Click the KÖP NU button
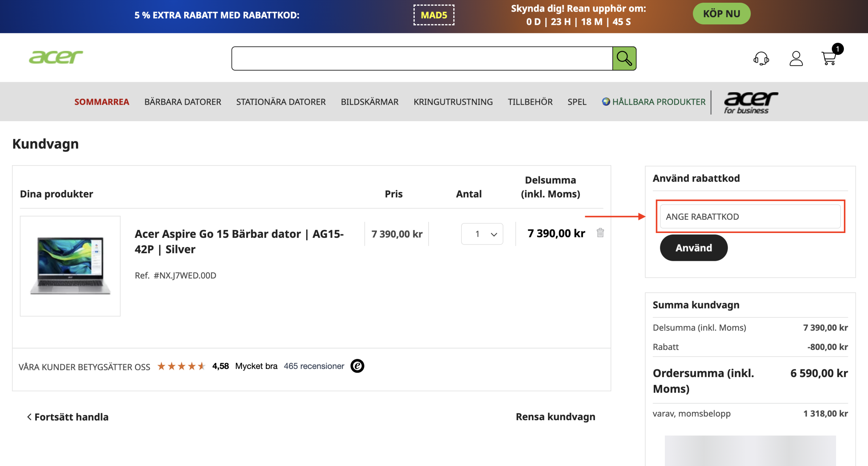Viewport: 868px width, 466px height. pos(722,14)
